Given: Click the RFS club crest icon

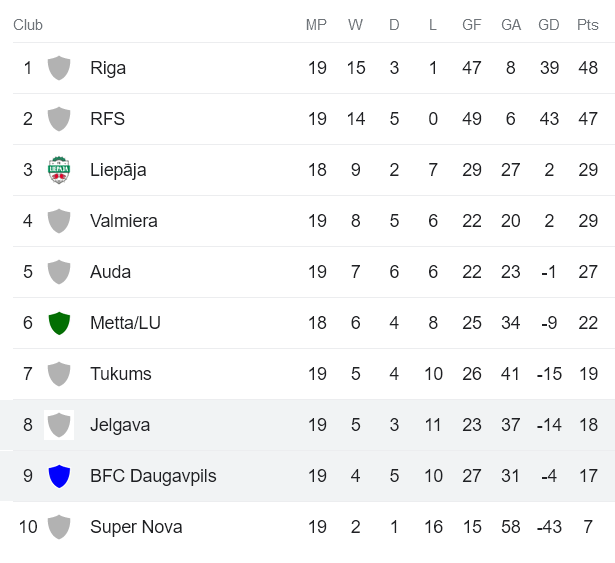Looking at the screenshot, I should pos(59,119).
